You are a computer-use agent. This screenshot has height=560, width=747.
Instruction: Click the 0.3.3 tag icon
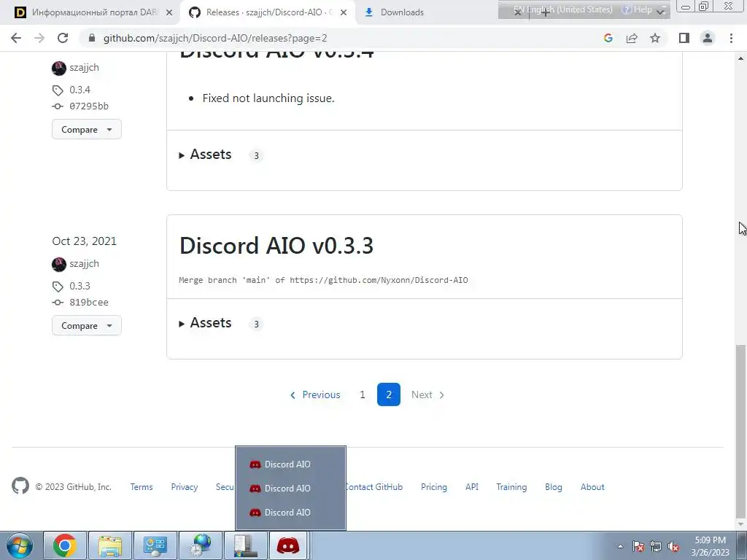pyautogui.click(x=58, y=286)
